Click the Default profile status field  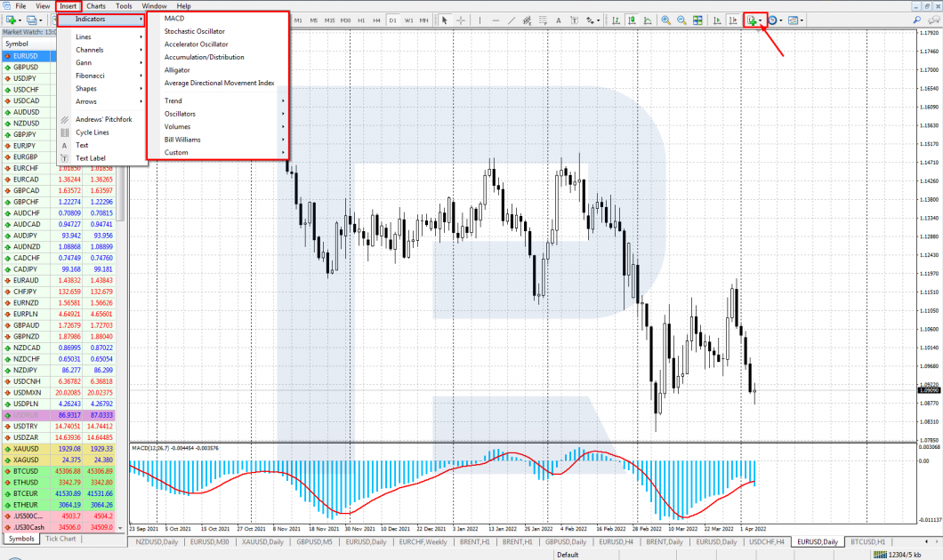point(568,556)
